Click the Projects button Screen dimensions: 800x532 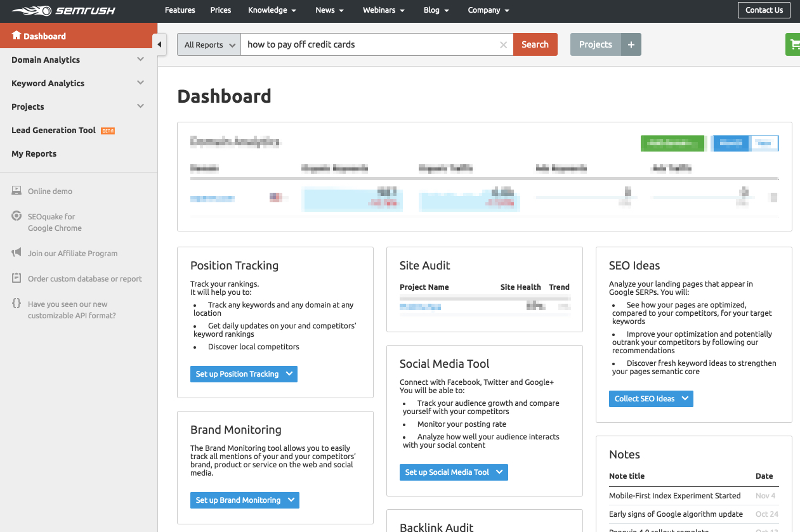[595, 44]
